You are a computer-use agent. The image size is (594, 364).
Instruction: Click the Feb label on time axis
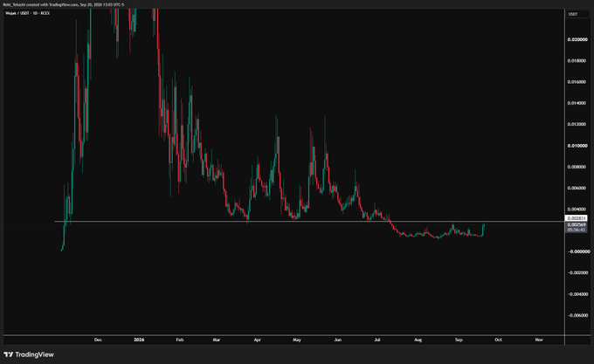[x=180, y=340]
